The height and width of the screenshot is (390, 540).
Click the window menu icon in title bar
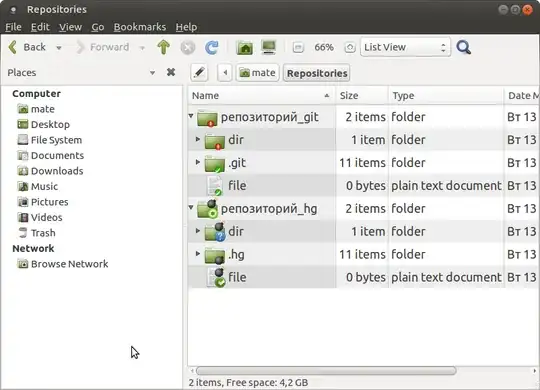(13, 10)
